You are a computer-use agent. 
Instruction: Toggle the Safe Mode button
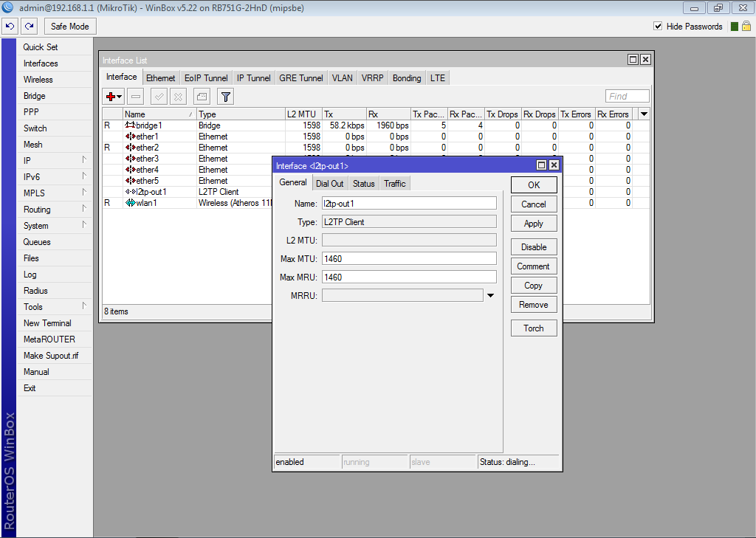click(70, 27)
